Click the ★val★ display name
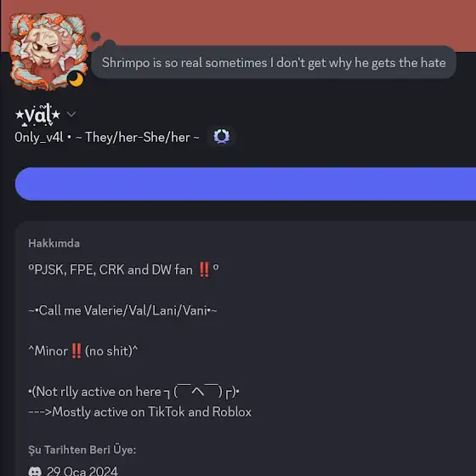Image resolution: width=476 pixels, height=476 pixels. click(37, 115)
